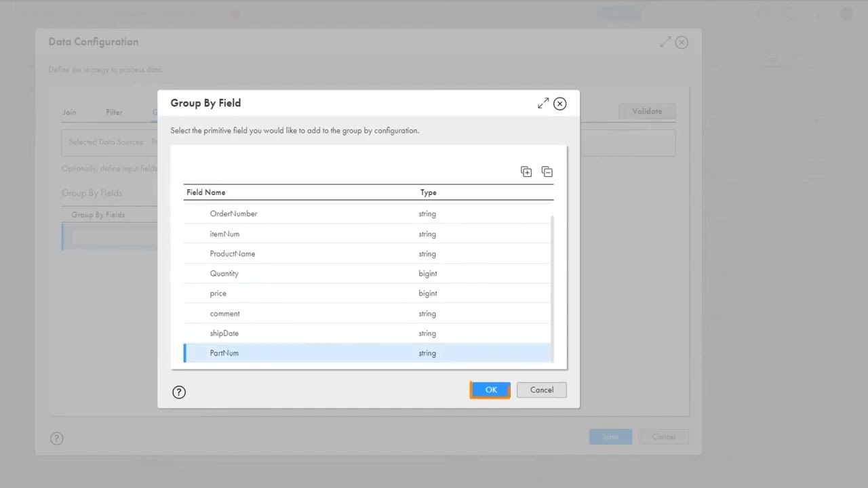Viewport: 868px width, 488px height.
Task: Open help for Group By Field dialog
Action: [179, 392]
